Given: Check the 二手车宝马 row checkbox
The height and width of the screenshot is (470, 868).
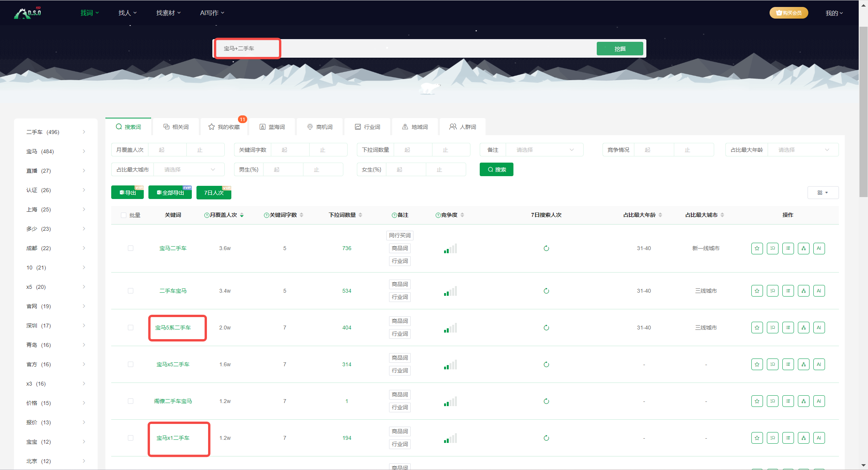Looking at the screenshot, I should click(131, 291).
